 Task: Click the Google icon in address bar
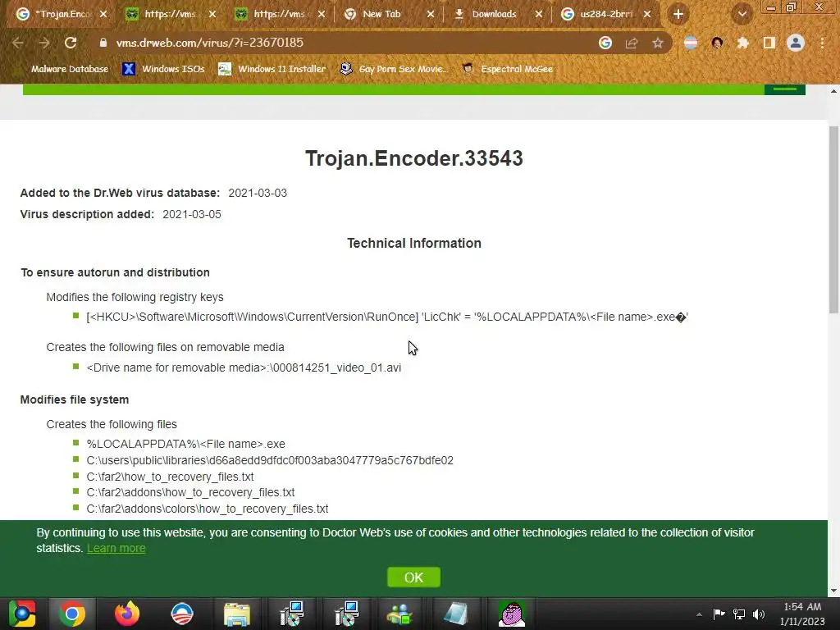click(x=605, y=43)
